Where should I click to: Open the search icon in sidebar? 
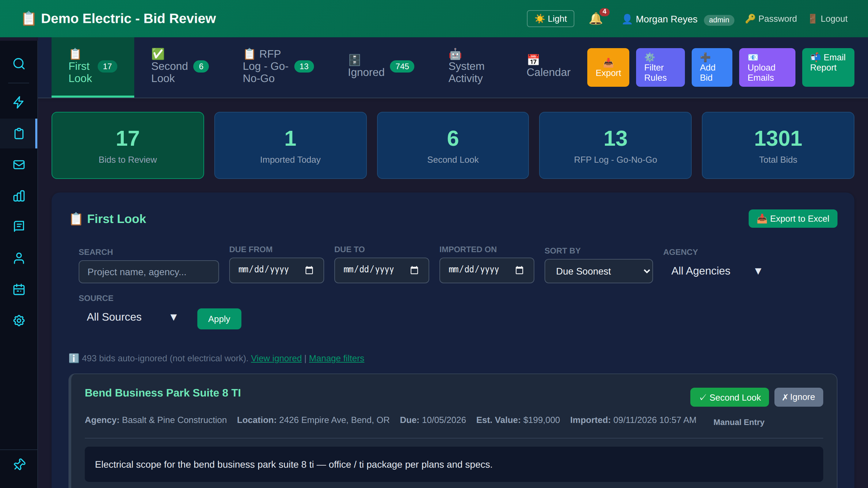tap(19, 64)
